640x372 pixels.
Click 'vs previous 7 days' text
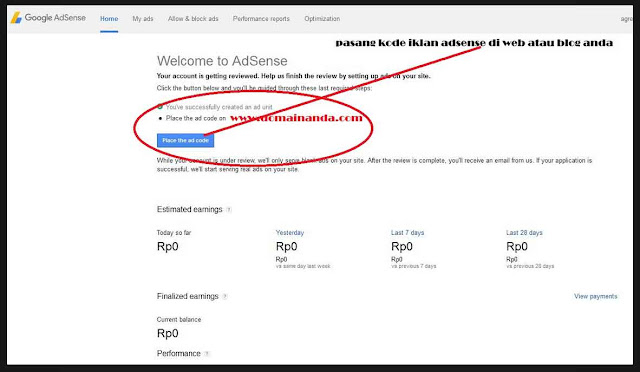pos(413,266)
